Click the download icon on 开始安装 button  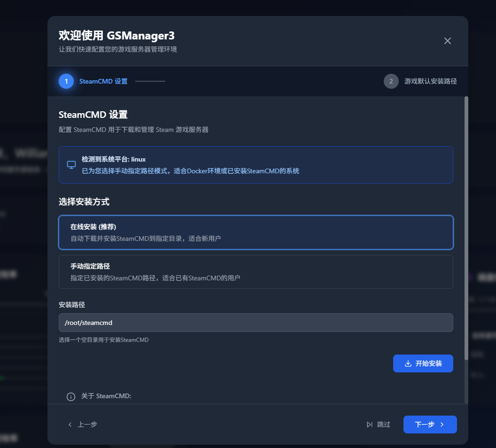[408, 363]
